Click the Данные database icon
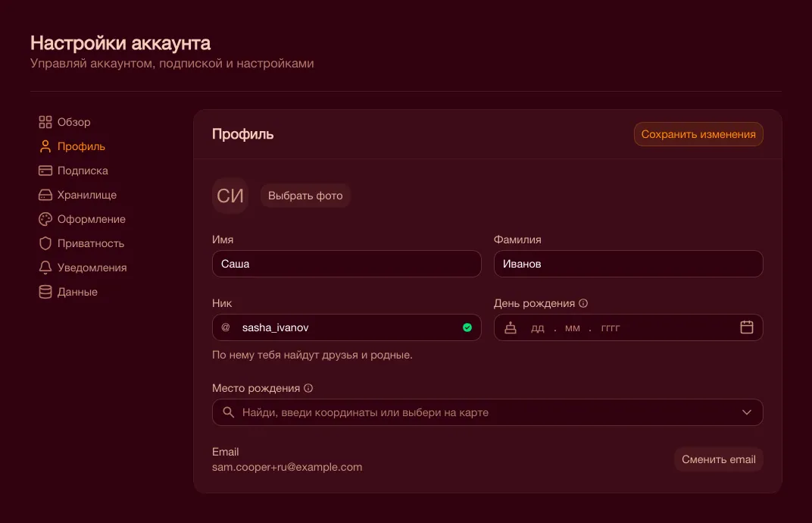The height and width of the screenshot is (523, 812). (x=45, y=292)
